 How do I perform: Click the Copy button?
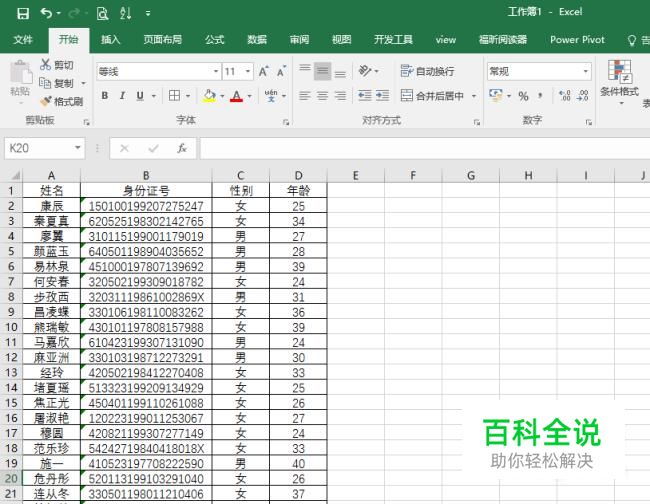57,83
